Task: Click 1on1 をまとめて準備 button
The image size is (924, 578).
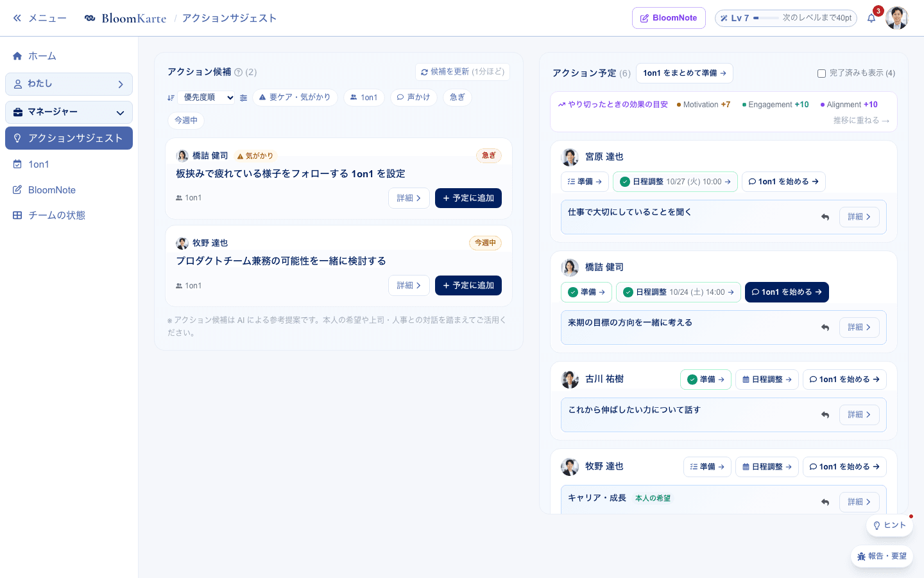Action: point(685,73)
